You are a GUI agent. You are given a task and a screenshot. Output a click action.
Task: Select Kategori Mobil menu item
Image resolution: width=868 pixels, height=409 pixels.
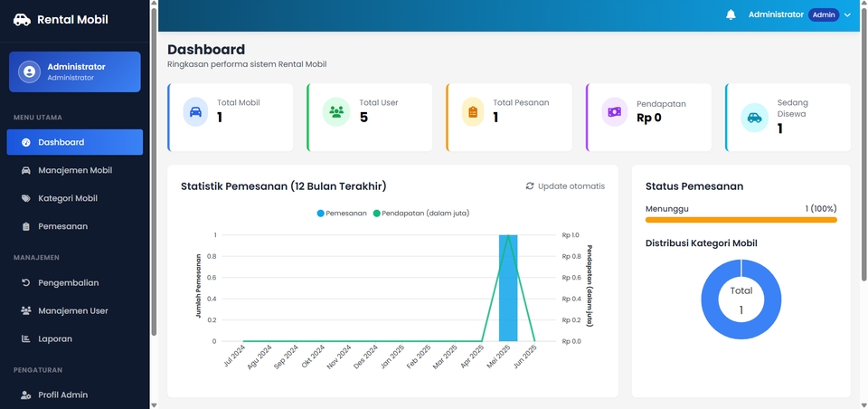[x=75, y=198]
